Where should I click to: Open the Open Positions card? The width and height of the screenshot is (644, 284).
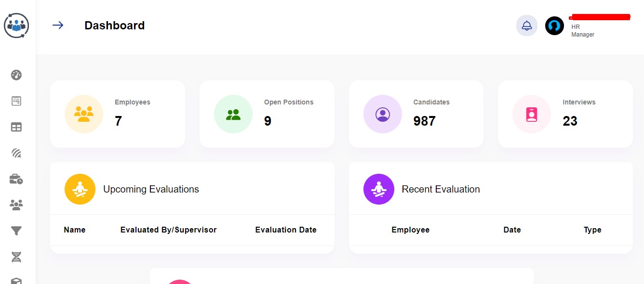coord(267,114)
